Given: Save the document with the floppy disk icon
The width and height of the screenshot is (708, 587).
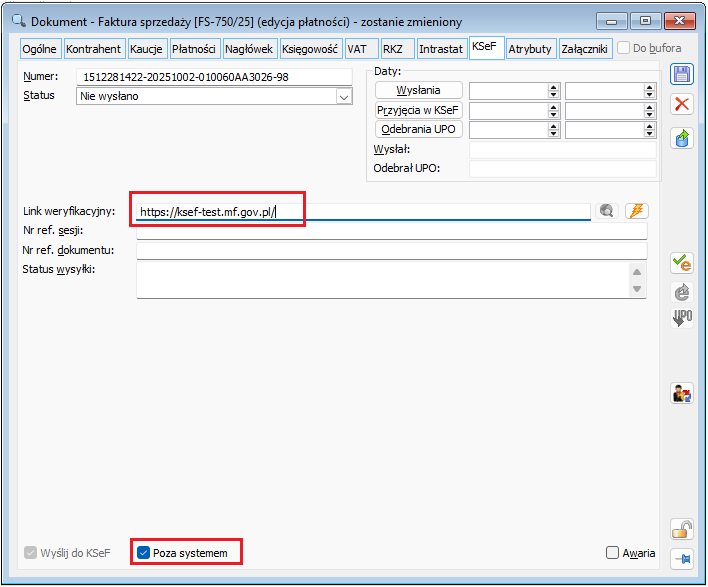Looking at the screenshot, I should click(681, 74).
